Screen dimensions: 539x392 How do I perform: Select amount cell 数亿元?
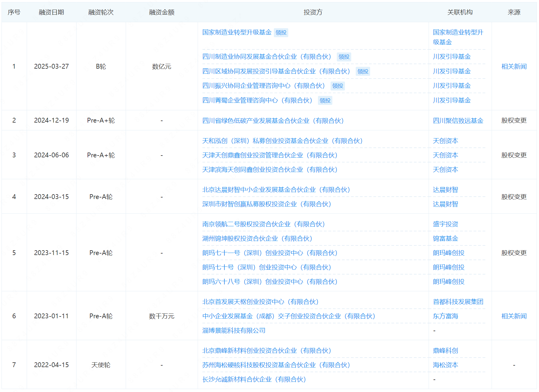click(x=162, y=67)
